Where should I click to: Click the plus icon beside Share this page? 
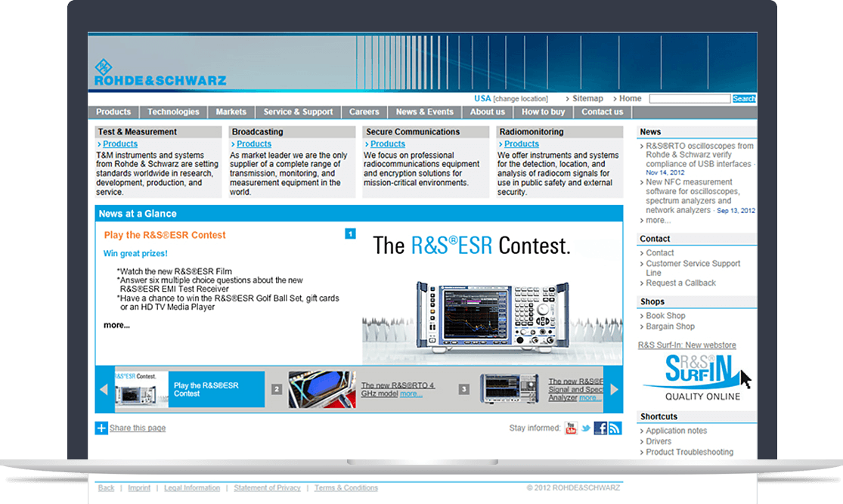[101, 428]
